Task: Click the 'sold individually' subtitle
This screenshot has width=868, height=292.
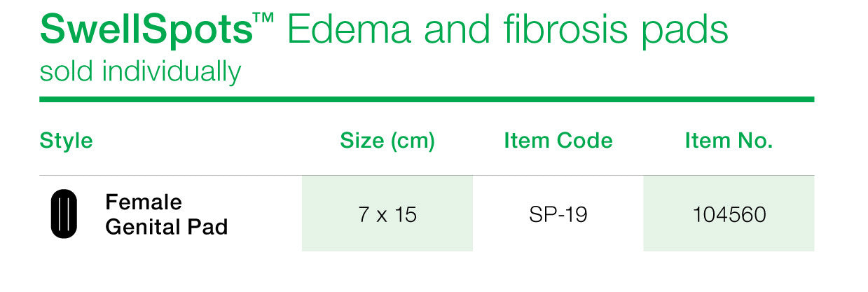Action: [140, 72]
